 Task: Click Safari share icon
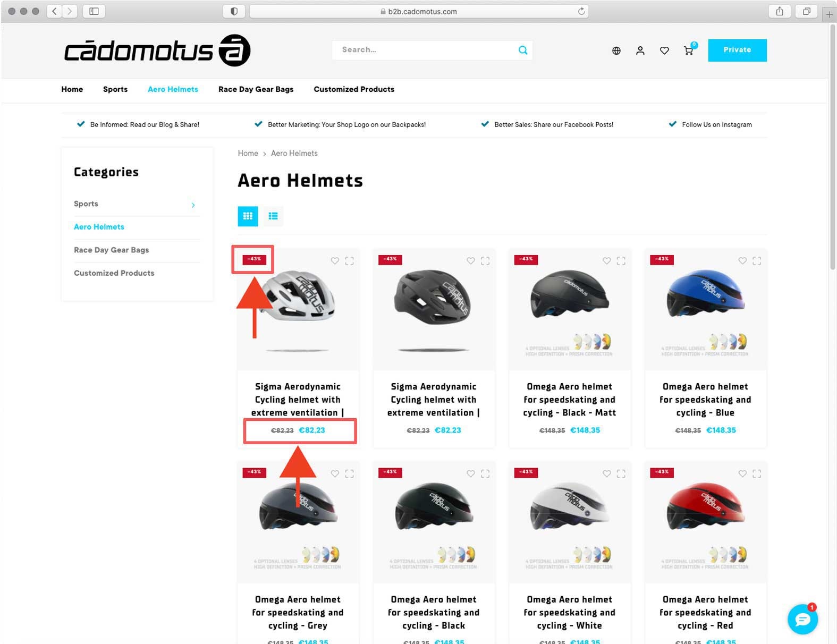(780, 11)
